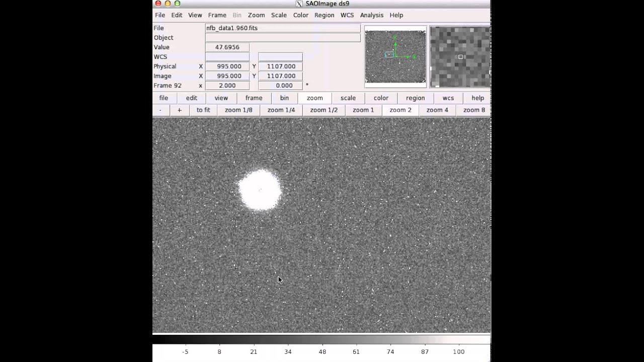Screen dimensions: 644x362
Task: Click the empty Object field
Action: 283,38
